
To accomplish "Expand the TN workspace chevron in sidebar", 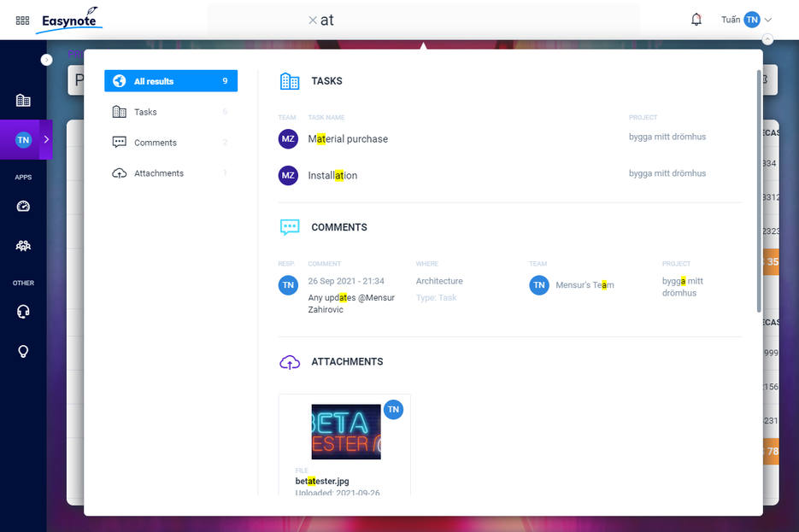I will 46,139.
